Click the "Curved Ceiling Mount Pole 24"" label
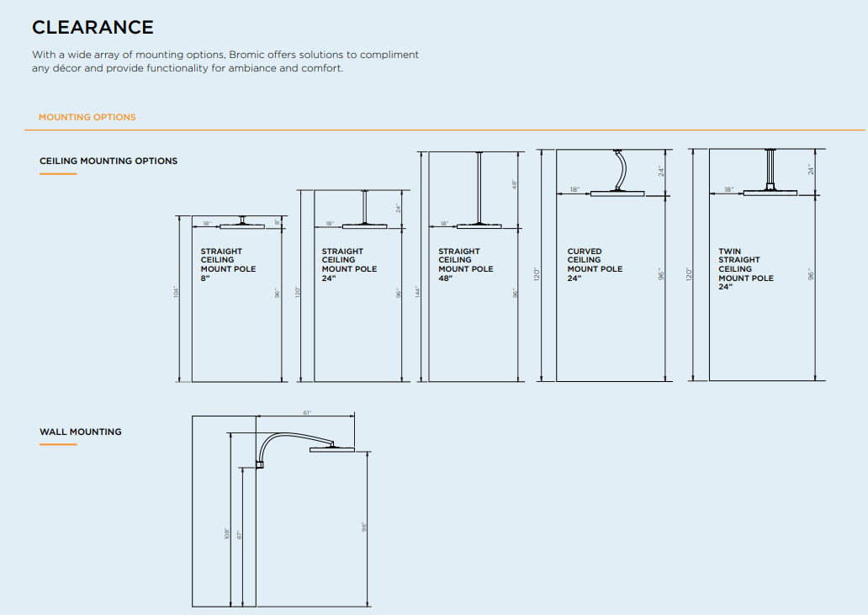The height and width of the screenshot is (615, 868). coord(595,264)
